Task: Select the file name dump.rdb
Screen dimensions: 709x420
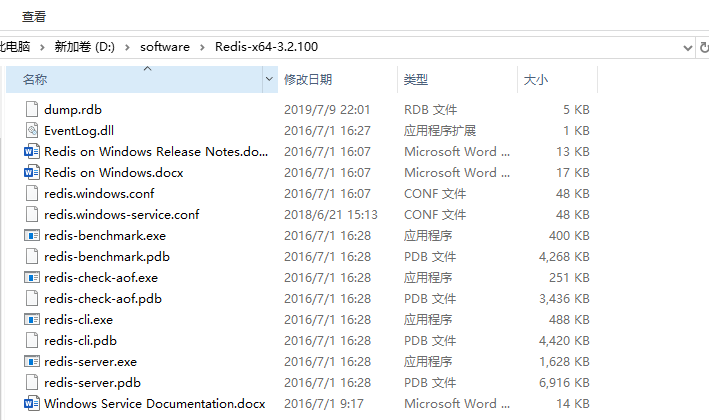Action: click(73, 110)
